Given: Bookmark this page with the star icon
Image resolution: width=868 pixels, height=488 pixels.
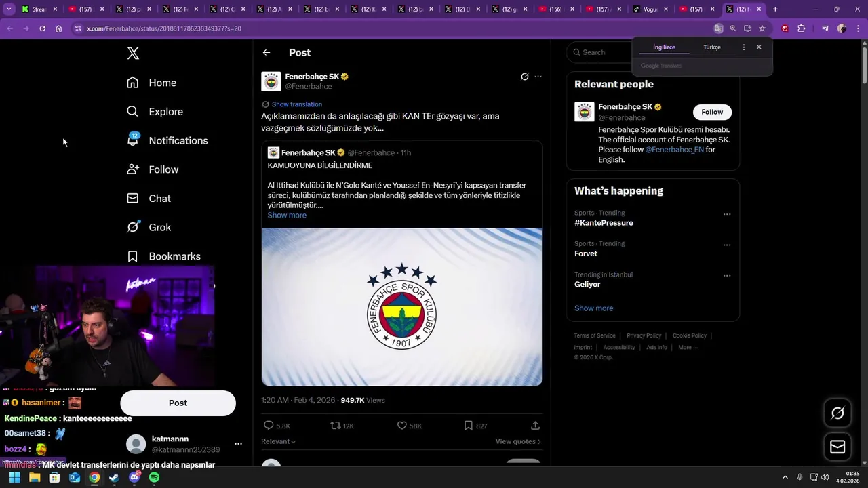Looking at the screenshot, I should click(762, 28).
